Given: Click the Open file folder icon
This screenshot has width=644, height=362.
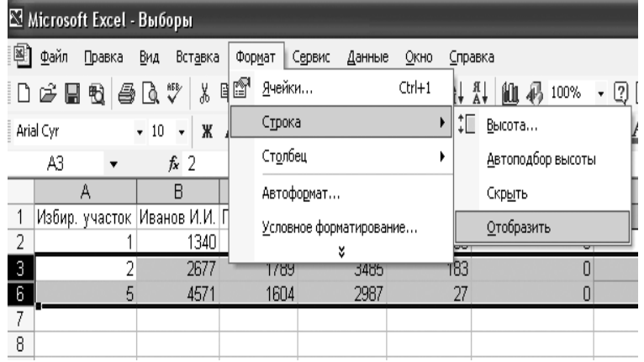Looking at the screenshot, I should pos(48,93).
